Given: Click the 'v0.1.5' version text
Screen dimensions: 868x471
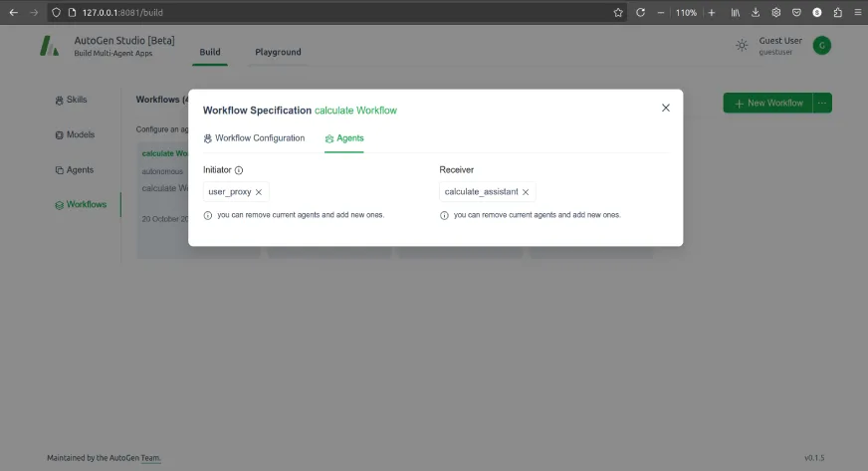Looking at the screenshot, I should pyautogui.click(x=814, y=458).
